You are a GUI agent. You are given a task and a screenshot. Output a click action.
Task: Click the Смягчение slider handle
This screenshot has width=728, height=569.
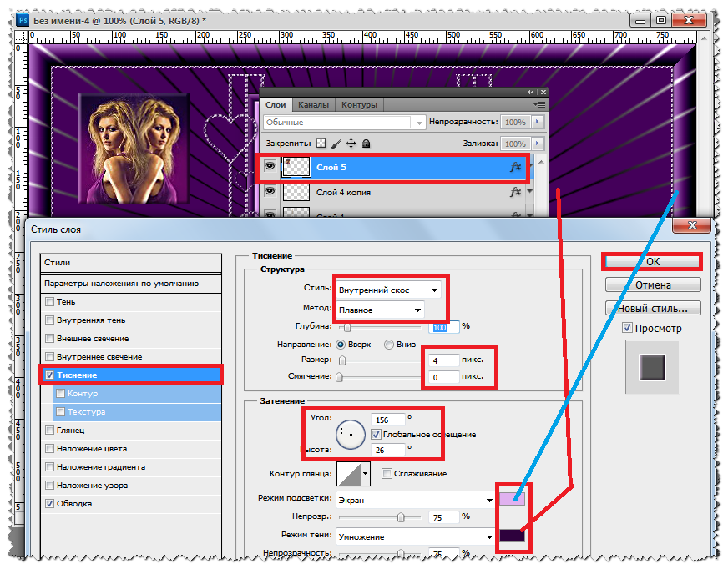(340, 377)
